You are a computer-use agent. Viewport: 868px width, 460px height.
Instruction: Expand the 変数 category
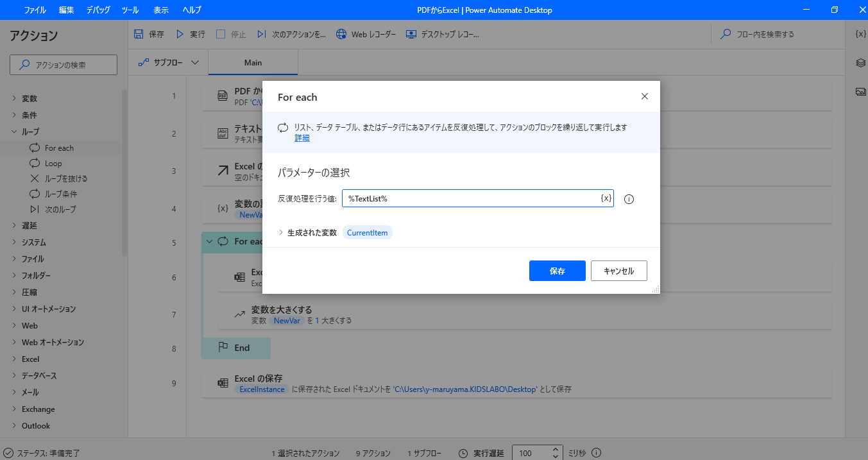(14, 98)
